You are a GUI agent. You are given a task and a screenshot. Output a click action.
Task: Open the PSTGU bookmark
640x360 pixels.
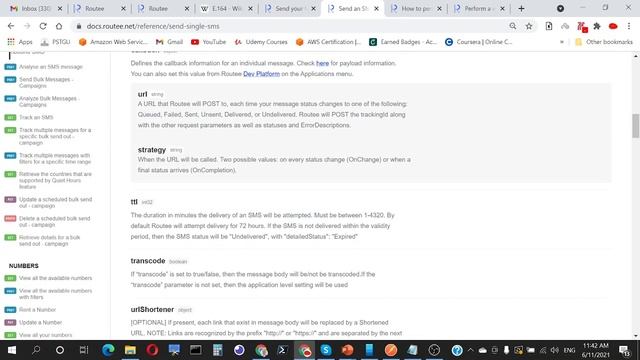click(56, 42)
